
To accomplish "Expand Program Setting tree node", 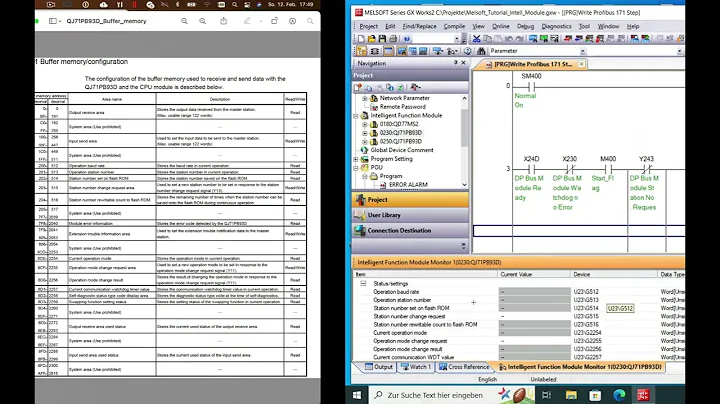I will click(x=356, y=159).
